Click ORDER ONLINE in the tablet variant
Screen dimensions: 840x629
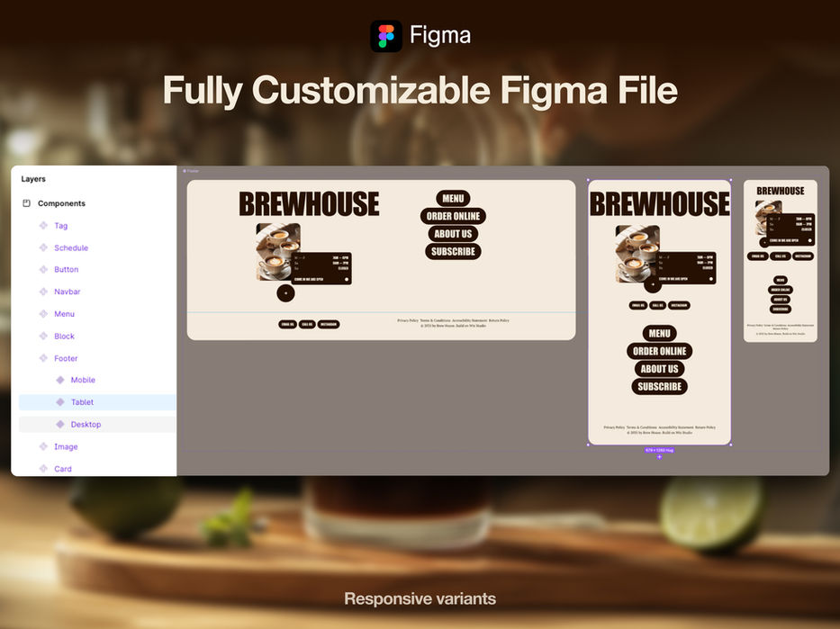(x=659, y=351)
